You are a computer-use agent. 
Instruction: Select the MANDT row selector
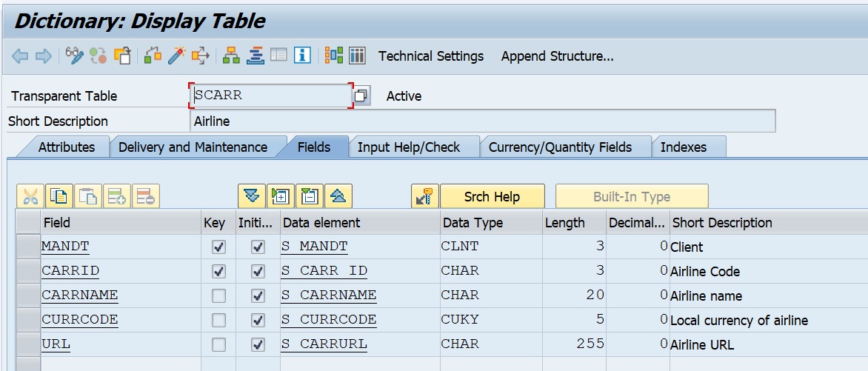tap(27, 247)
